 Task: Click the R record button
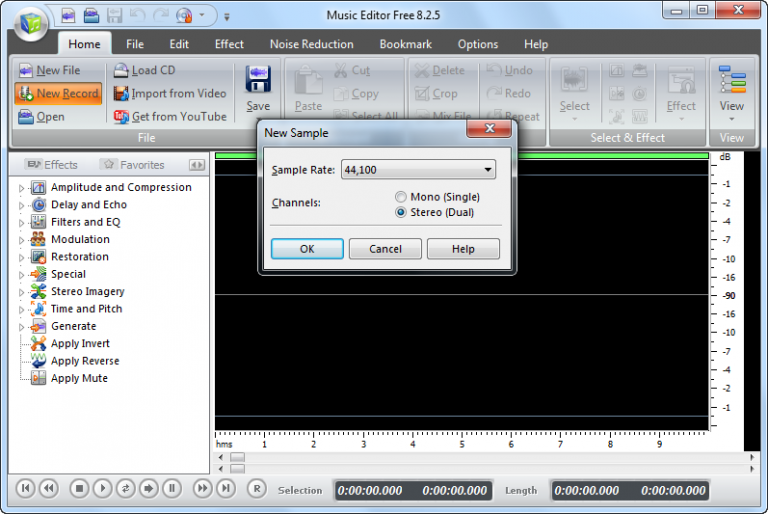pos(257,488)
